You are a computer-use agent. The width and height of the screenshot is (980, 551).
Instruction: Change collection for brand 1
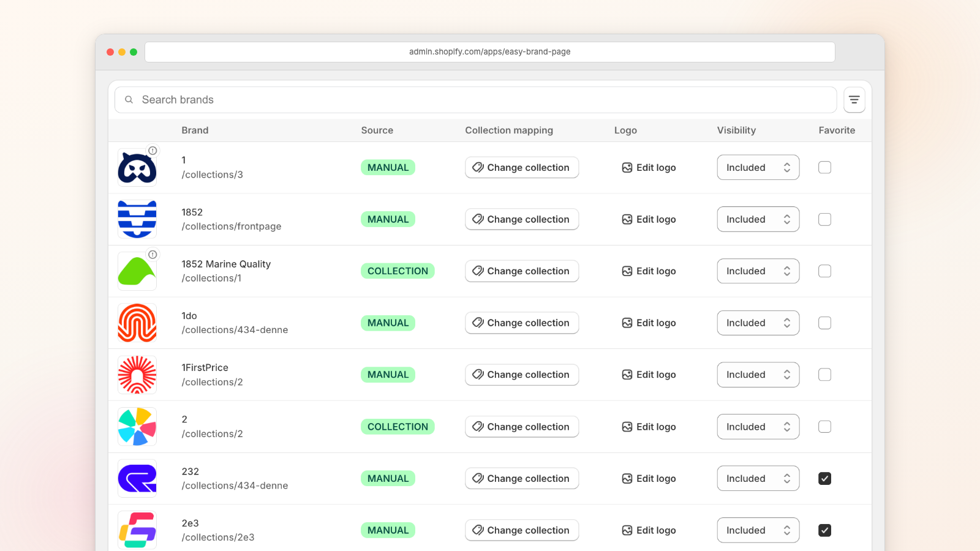pos(522,168)
